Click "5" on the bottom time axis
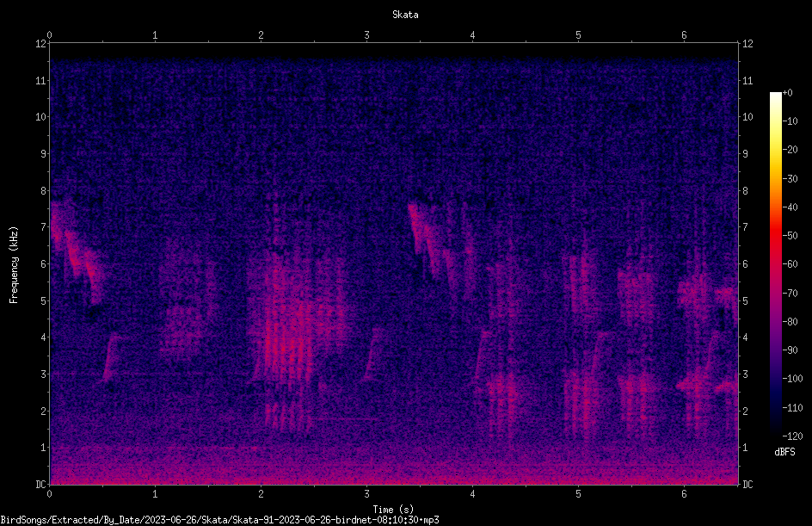 click(x=578, y=494)
